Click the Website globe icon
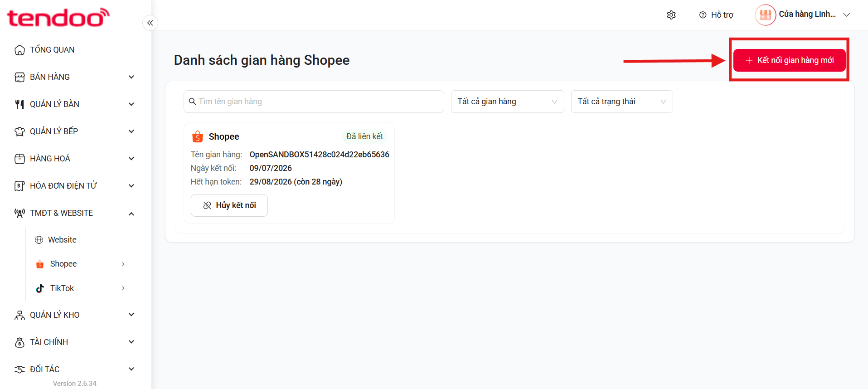The width and height of the screenshot is (868, 389). click(x=39, y=240)
